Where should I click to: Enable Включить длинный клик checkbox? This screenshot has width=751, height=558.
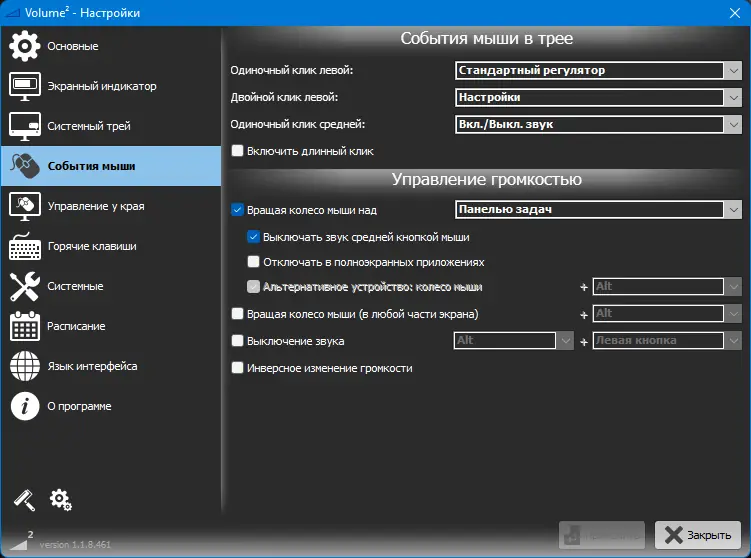tap(237, 150)
